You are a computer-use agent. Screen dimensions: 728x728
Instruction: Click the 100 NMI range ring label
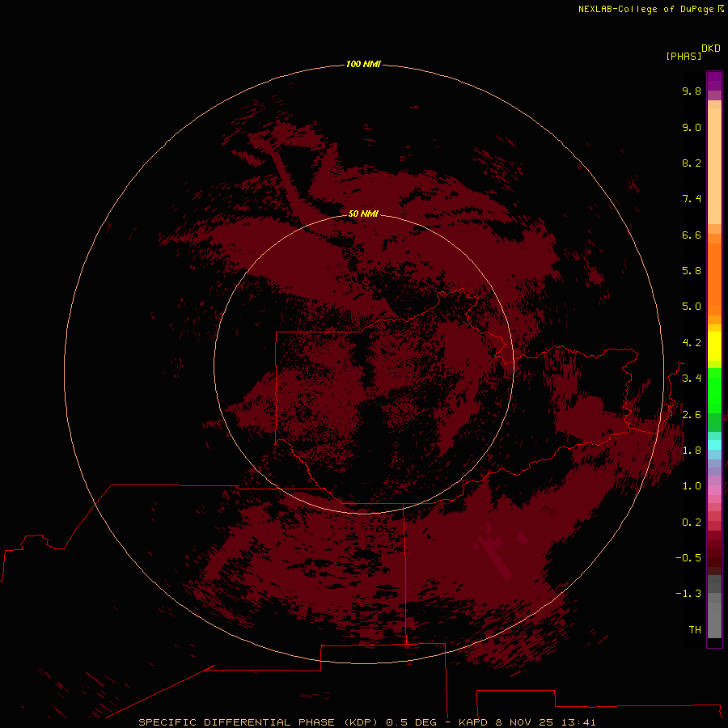[x=363, y=64]
